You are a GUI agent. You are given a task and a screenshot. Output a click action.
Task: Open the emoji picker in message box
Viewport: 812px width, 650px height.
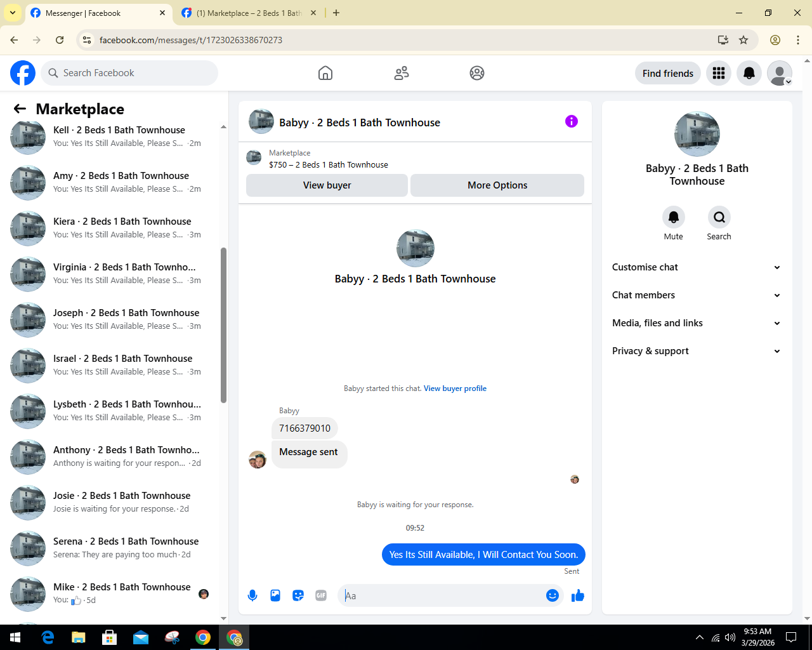click(553, 595)
